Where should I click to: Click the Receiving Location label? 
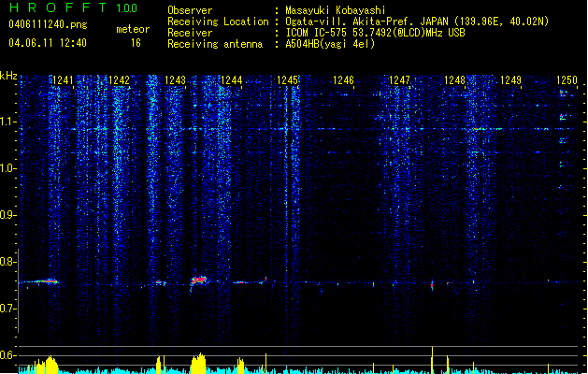click(218, 22)
